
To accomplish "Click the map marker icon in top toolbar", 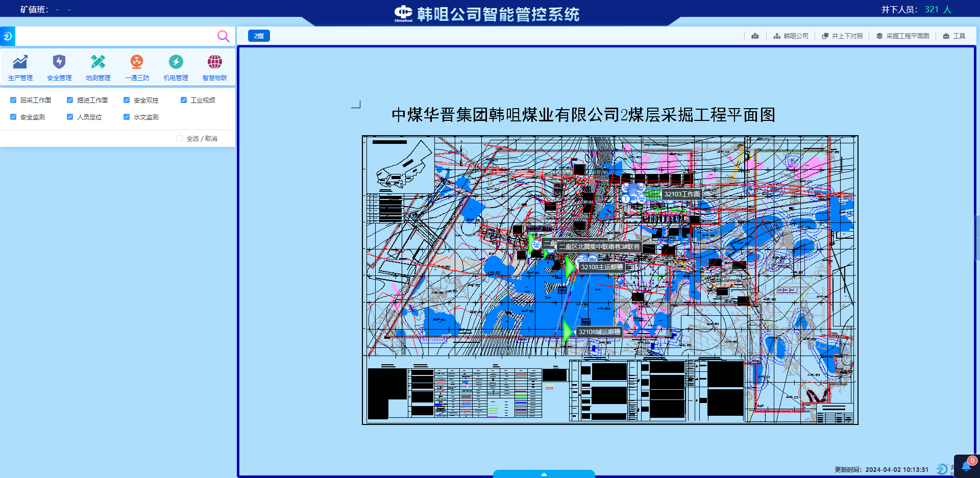I will click(x=755, y=36).
